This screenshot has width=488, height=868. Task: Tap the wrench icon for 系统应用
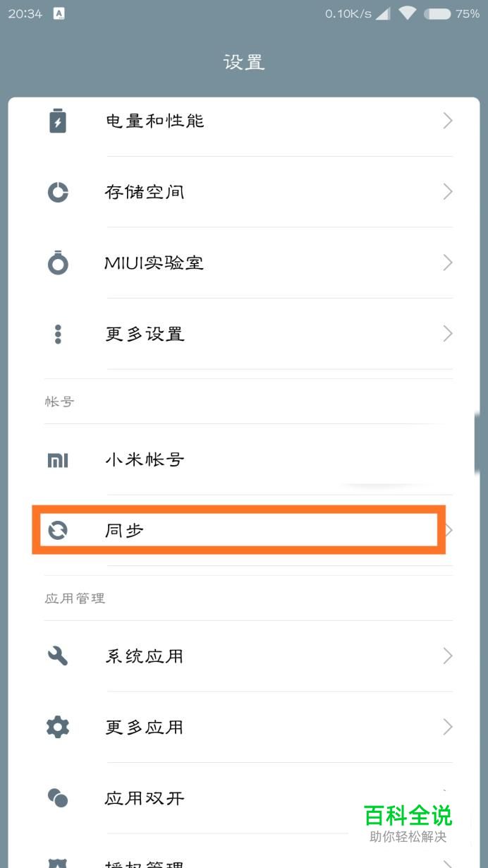pyautogui.click(x=58, y=656)
